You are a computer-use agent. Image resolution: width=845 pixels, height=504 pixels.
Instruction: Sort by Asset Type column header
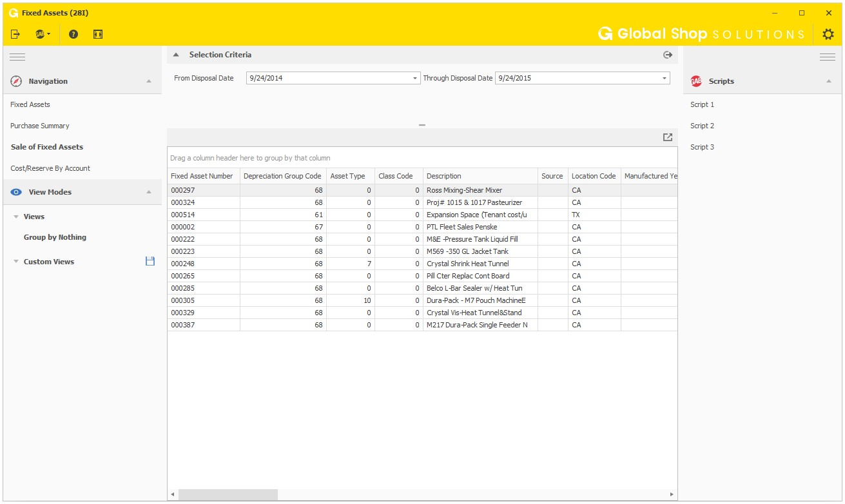point(351,176)
